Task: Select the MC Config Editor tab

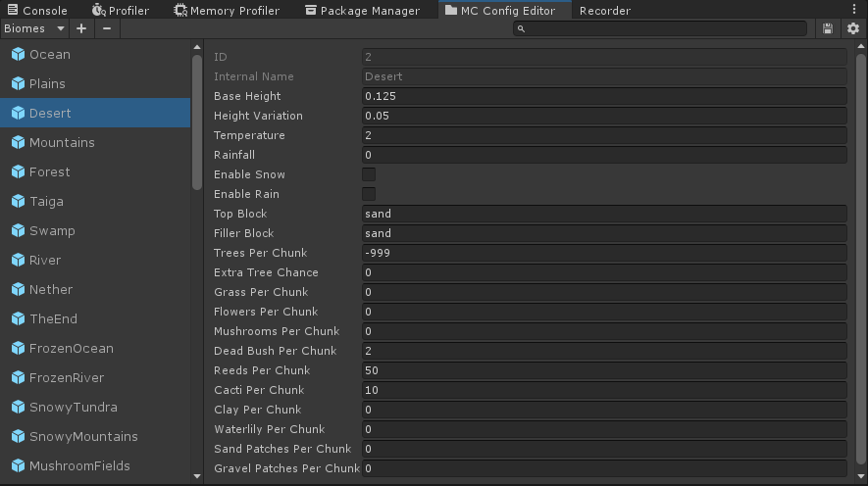Action: (505, 10)
